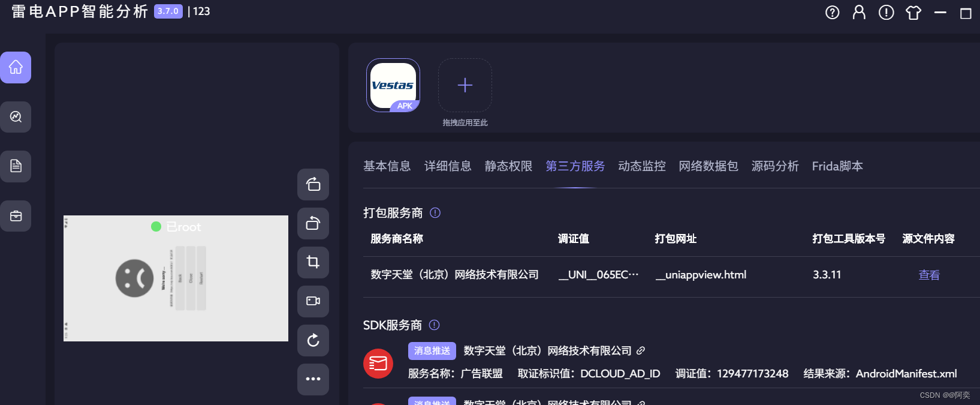
Task: Open the more options ellipsis button
Action: click(x=313, y=379)
